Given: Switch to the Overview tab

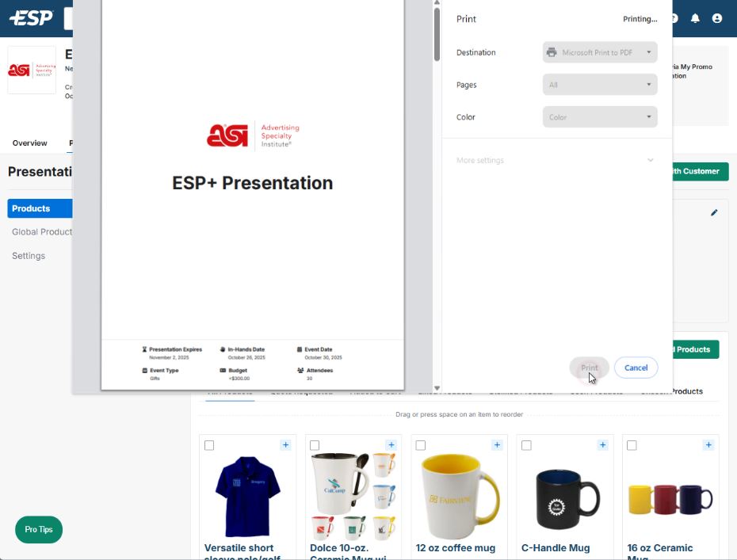Looking at the screenshot, I should [x=29, y=143].
